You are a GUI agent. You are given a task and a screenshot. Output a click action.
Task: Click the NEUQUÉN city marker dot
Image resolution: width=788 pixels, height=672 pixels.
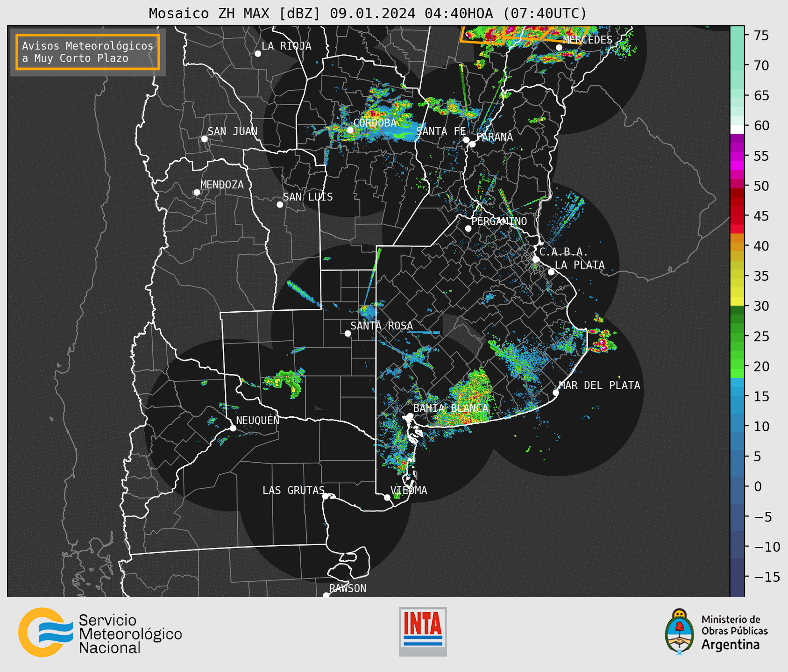point(233,428)
